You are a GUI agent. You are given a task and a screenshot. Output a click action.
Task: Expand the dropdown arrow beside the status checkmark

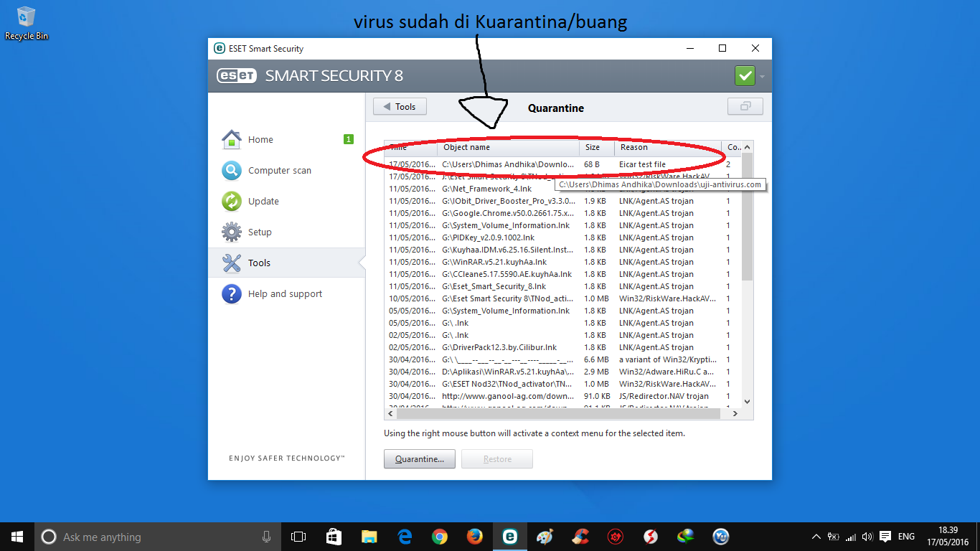point(762,76)
